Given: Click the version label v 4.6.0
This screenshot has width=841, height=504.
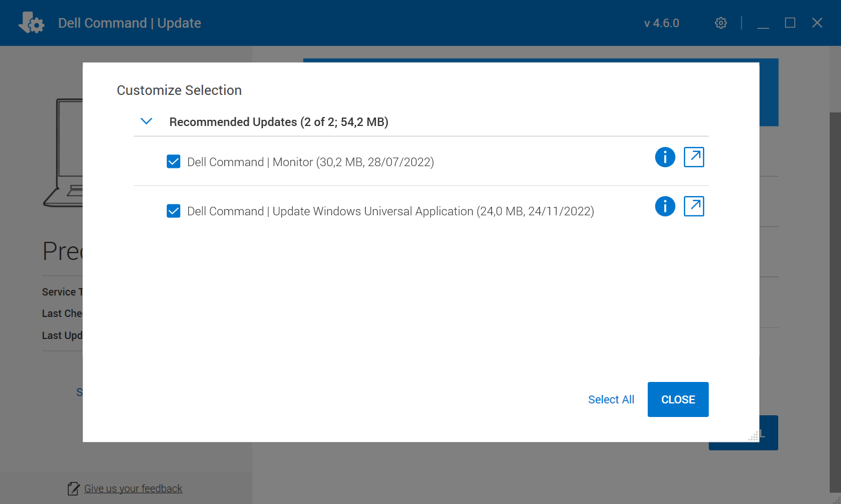Looking at the screenshot, I should (x=661, y=23).
